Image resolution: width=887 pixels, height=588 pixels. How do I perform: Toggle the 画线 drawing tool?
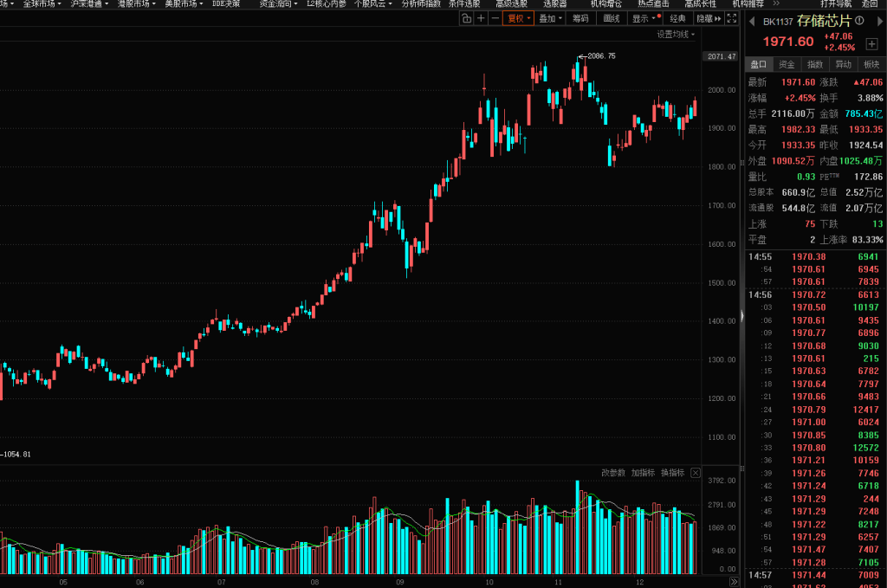coord(612,18)
